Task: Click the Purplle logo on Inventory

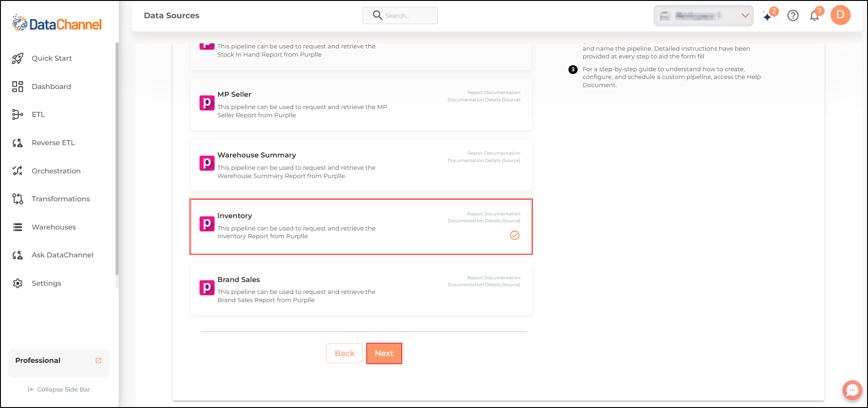Action: point(207,224)
